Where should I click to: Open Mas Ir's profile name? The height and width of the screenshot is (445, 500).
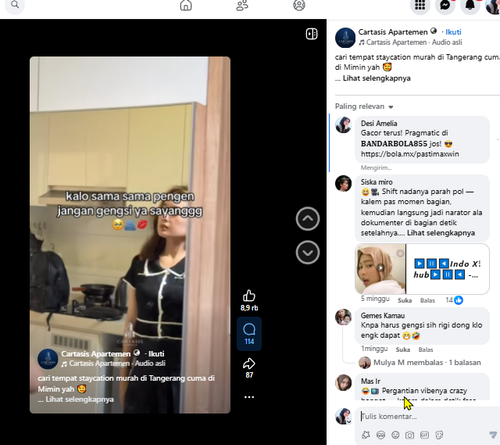[370, 381]
